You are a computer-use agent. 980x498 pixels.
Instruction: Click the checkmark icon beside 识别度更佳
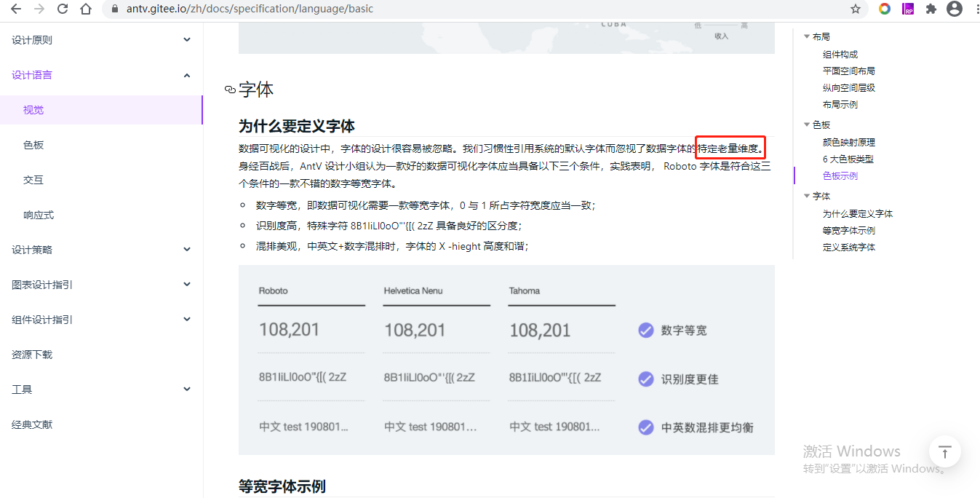point(645,379)
